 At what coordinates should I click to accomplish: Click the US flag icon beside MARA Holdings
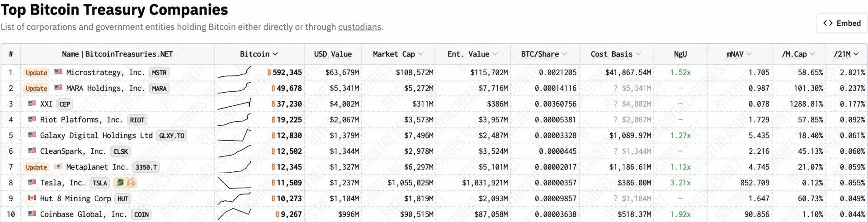58,87
